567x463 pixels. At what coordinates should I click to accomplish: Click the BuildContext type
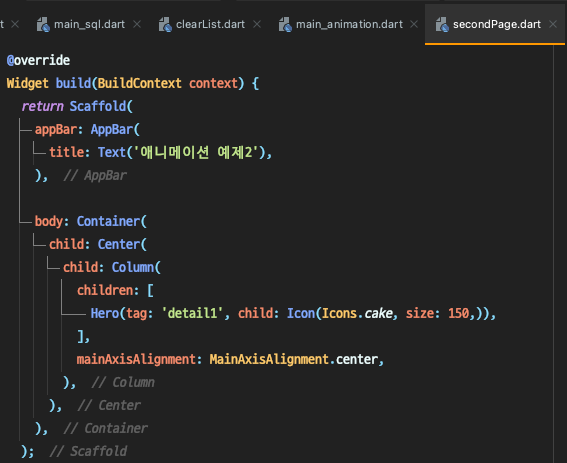[x=140, y=84]
